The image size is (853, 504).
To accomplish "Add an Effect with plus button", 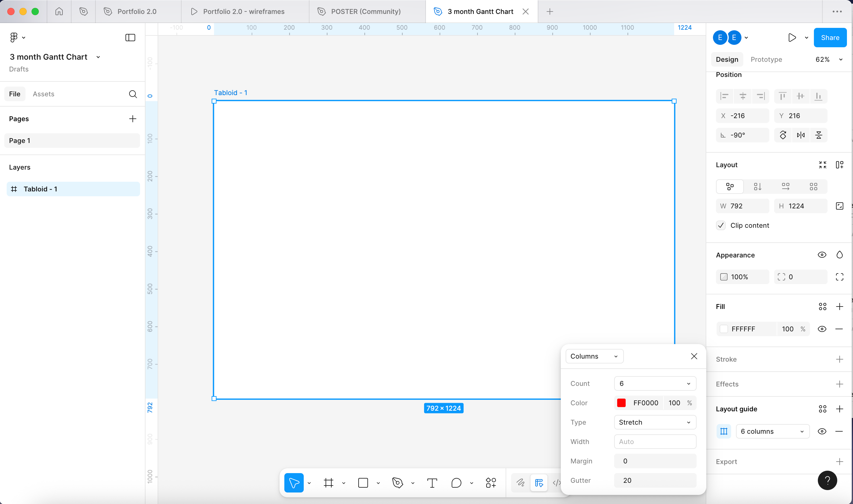I will pyautogui.click(x=839, y=384).
